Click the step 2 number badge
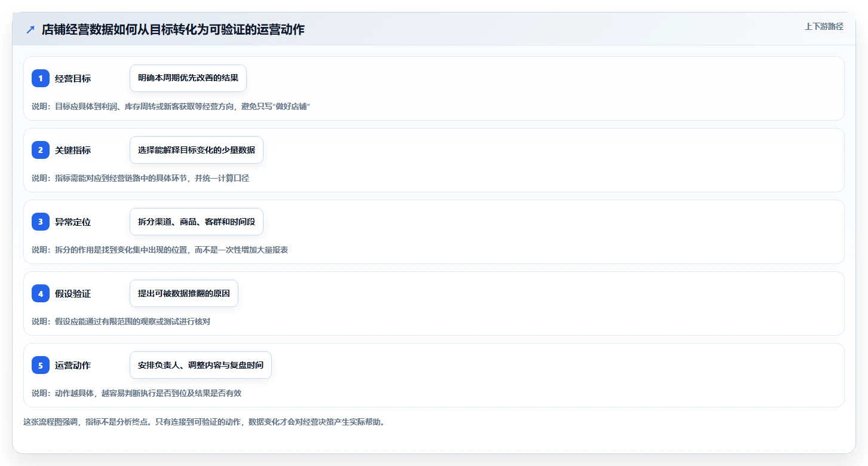 click(x=41, y=150)
